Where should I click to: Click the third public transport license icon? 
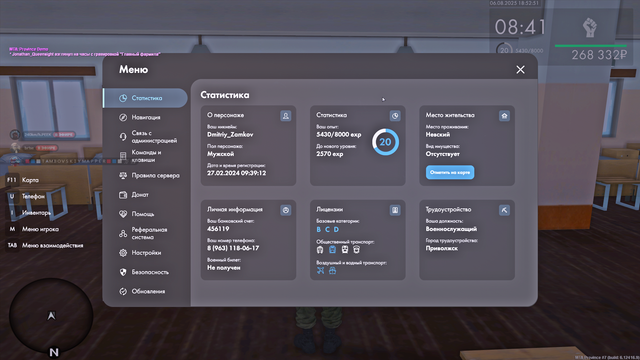(344, 249)
